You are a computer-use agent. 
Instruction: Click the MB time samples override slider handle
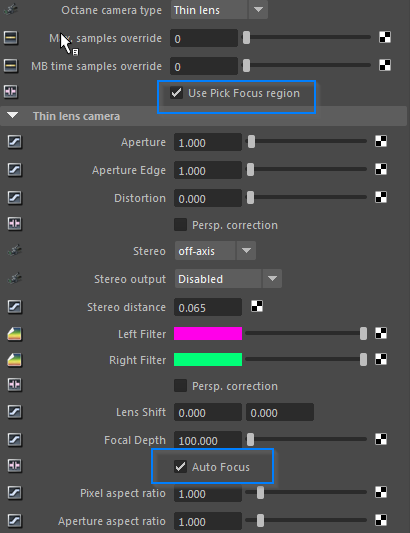coord(246,65)
